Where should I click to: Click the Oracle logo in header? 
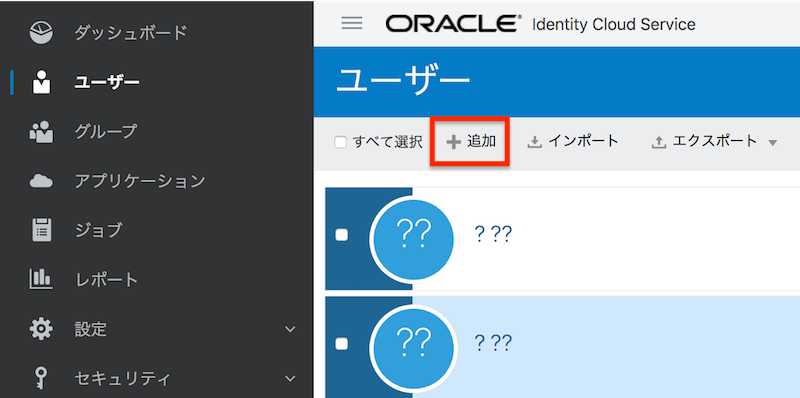click(x=454, y=23)
